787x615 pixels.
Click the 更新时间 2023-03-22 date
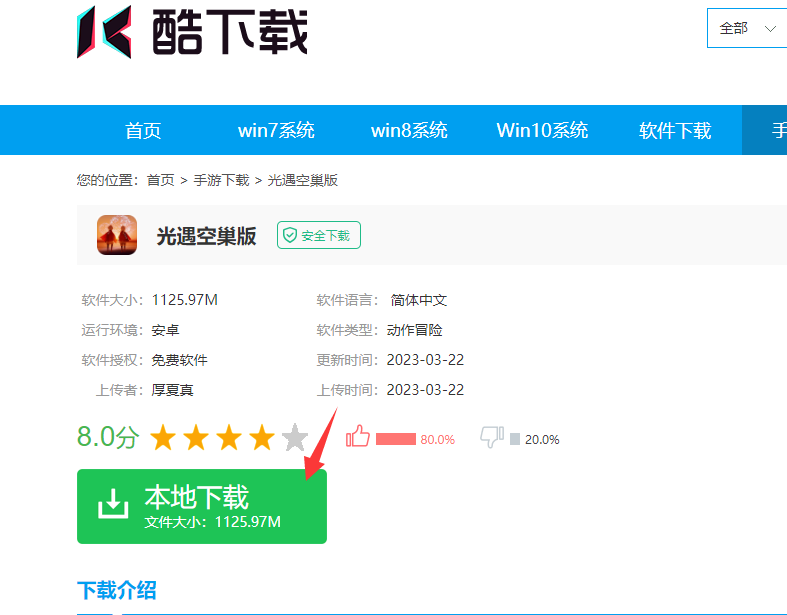425,360
